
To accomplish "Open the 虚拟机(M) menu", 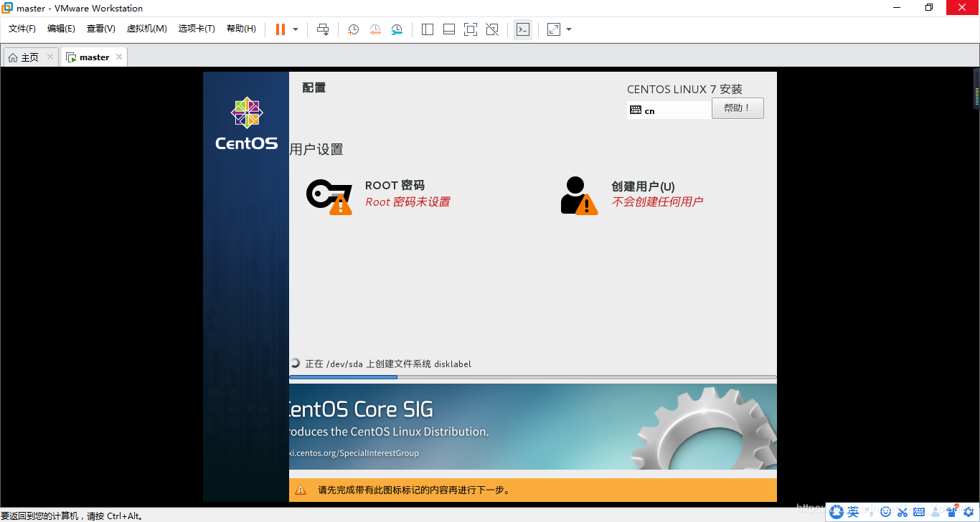I will 147,29.
